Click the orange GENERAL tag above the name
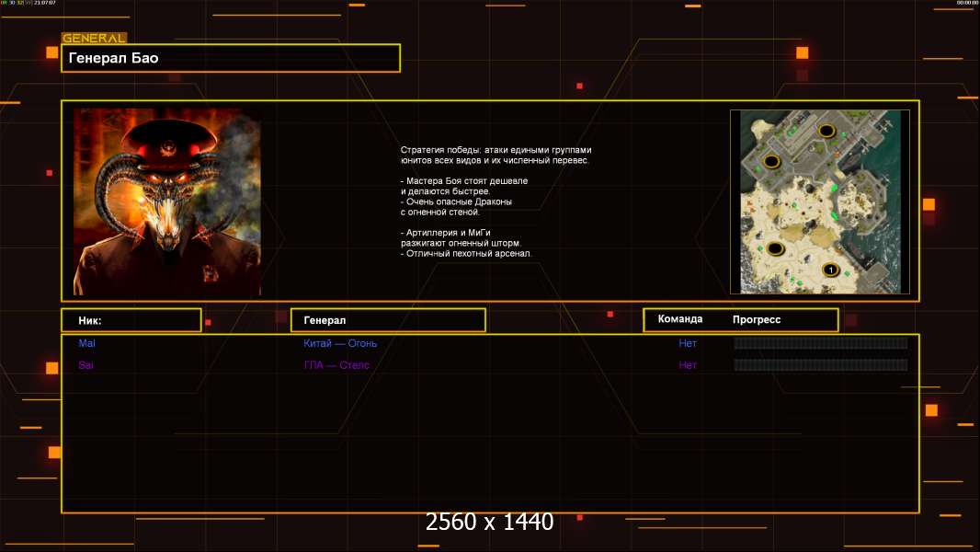The image size is (980, 552). (x=94, y=39)
